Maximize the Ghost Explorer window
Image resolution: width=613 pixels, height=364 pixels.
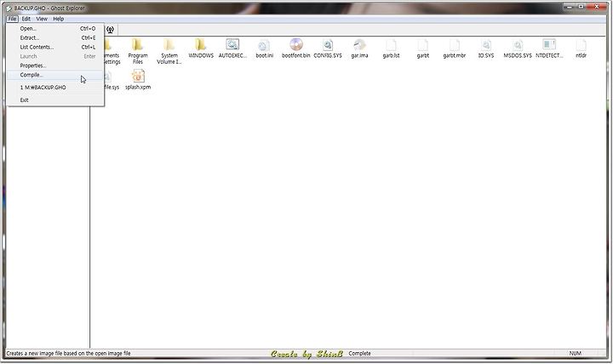[x=581, y=7]
